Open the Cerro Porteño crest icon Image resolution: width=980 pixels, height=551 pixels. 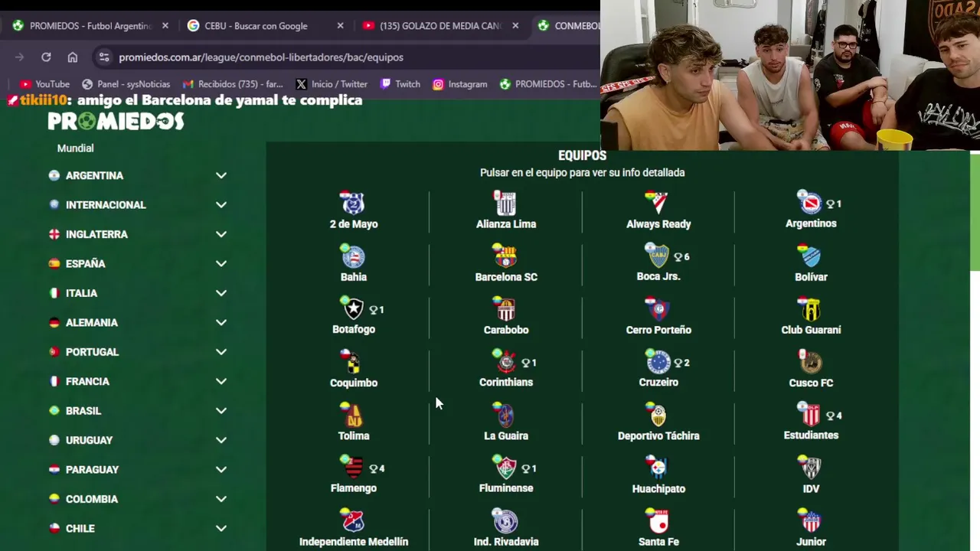click(658, 309)
